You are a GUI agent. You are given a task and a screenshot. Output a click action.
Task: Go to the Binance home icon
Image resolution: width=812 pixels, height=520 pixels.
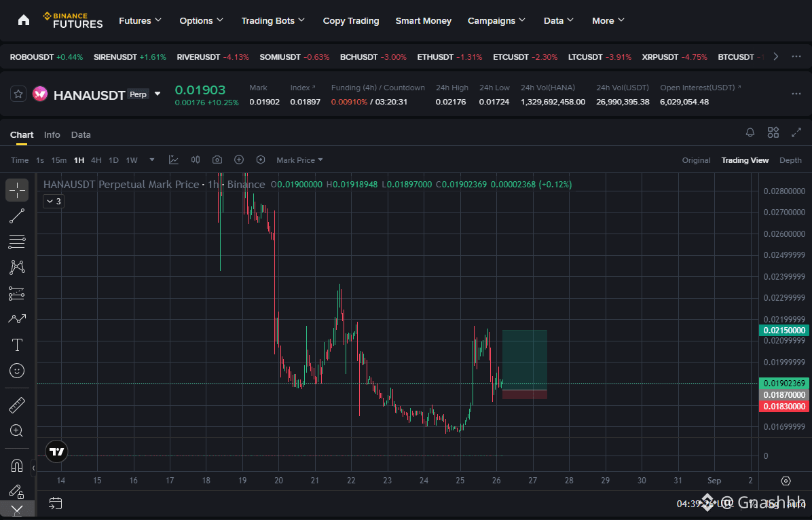point(24,20)
